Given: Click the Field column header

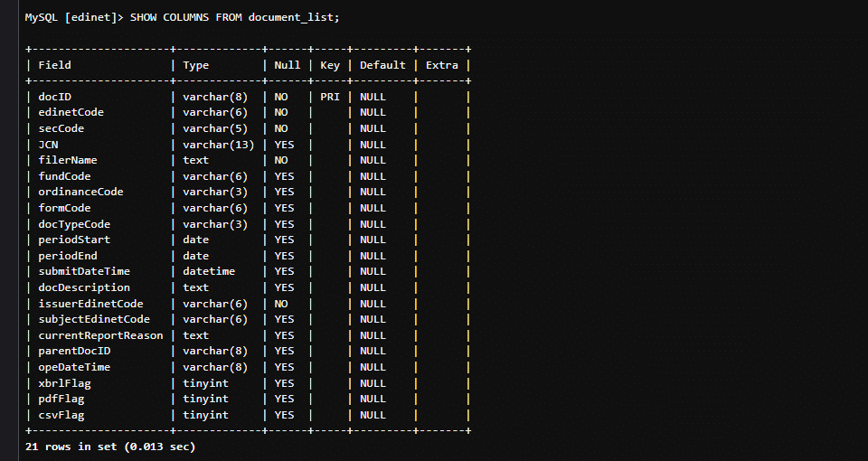Looking at the screenshot, I should (54, 65).
